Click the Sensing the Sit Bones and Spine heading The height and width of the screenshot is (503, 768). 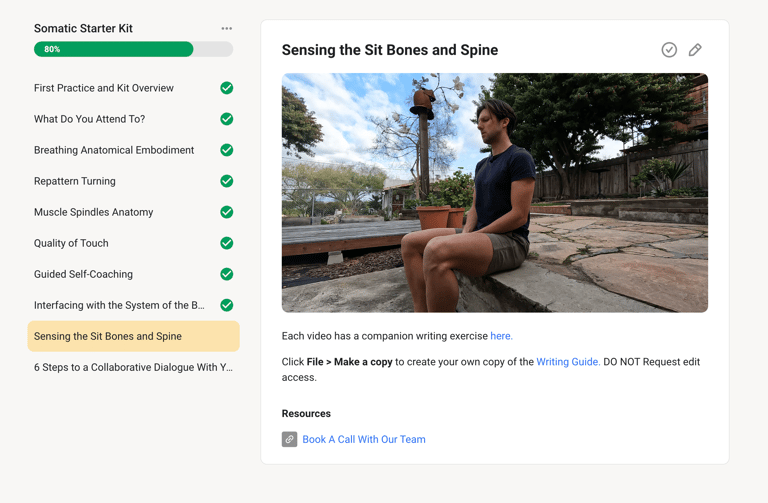(x=390, y=50)
